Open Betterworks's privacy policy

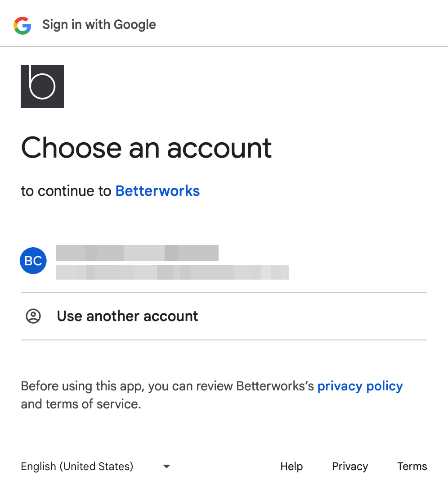pyautogui.click(x=360, y=386)
